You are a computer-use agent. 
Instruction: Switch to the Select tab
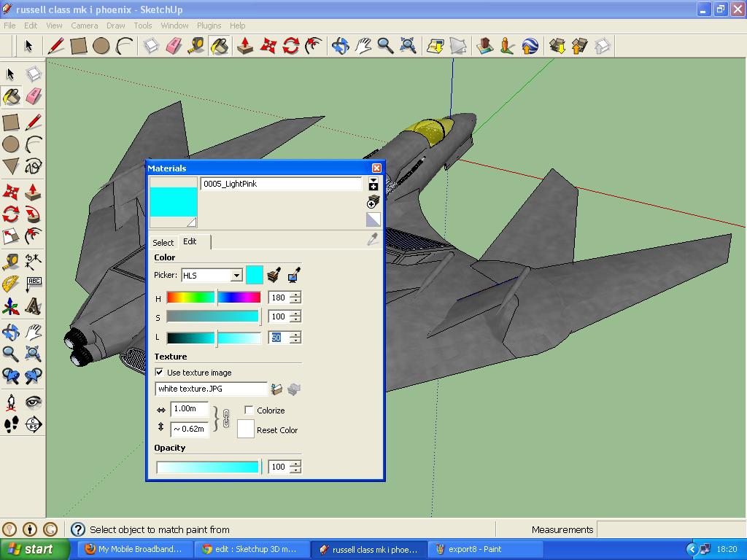pos(163,242)
